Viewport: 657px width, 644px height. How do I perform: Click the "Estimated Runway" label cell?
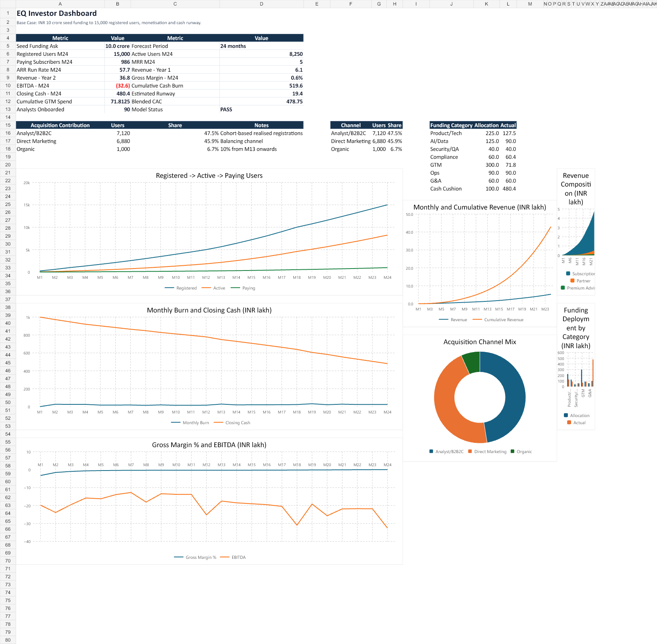click(175, 93)
